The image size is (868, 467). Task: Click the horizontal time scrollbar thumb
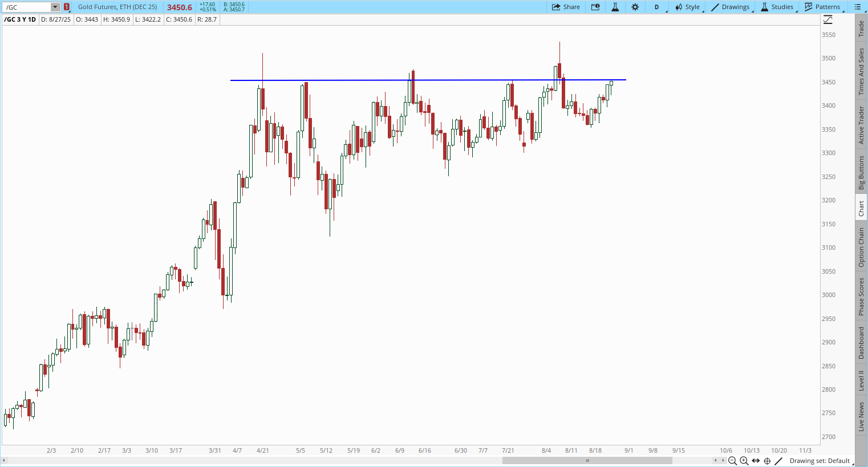click(x=587, y=460)
